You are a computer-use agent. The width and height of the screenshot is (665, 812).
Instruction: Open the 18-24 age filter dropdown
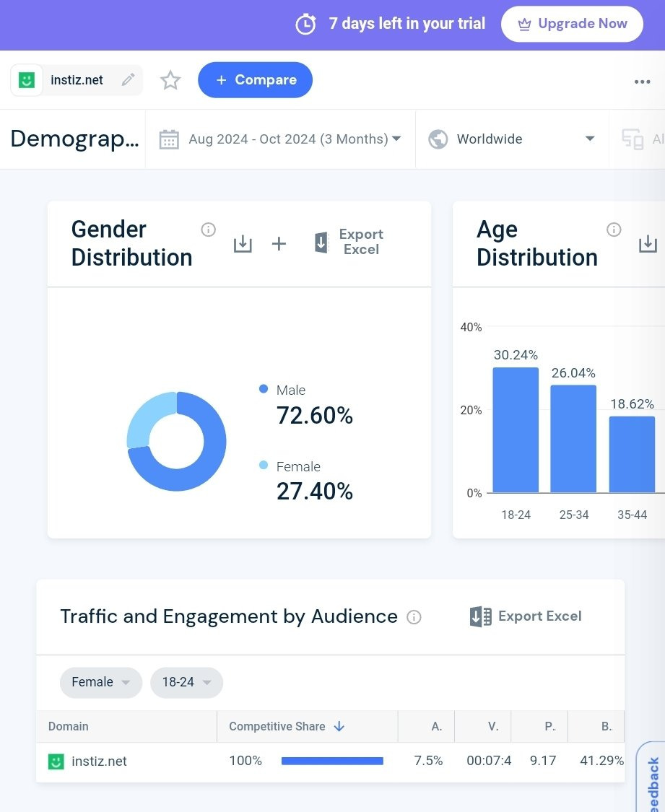pyautogui.click(x=186, y=683)
